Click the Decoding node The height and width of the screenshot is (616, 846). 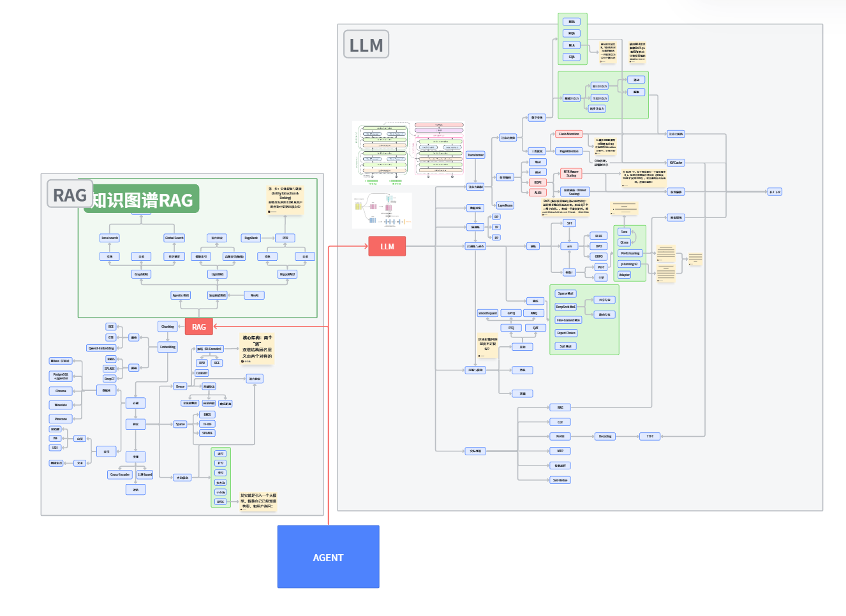click(605, 436)
